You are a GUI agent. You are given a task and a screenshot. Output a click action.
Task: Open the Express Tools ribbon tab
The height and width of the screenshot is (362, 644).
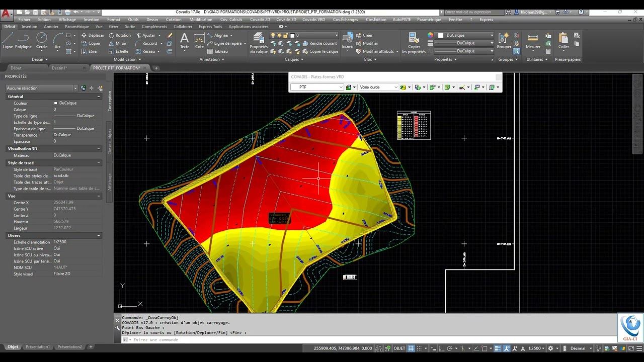coord(210,27)
